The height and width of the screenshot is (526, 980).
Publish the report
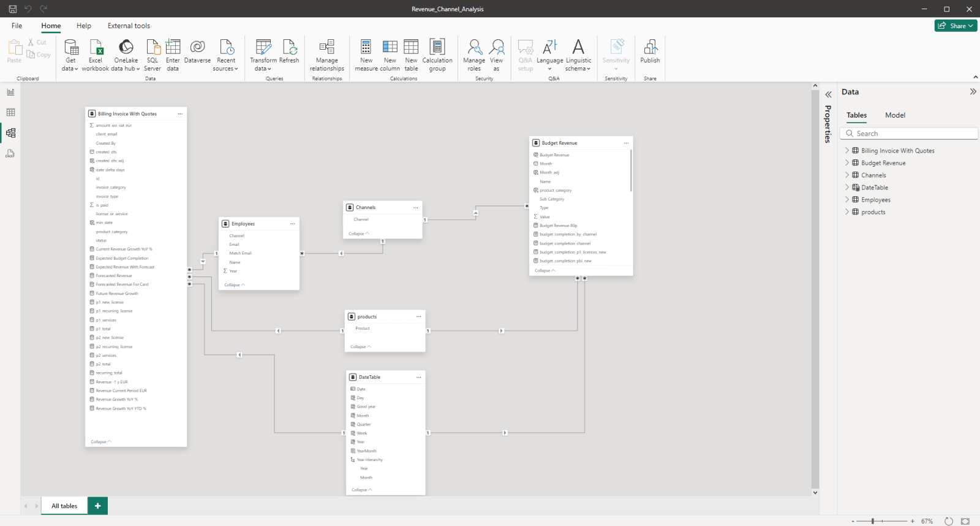650,51
